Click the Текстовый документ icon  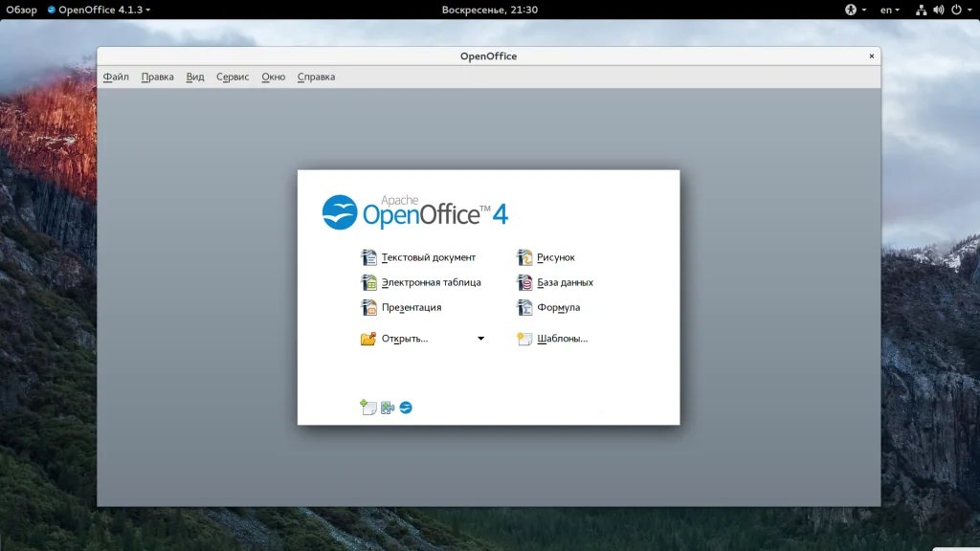point(368,257)
